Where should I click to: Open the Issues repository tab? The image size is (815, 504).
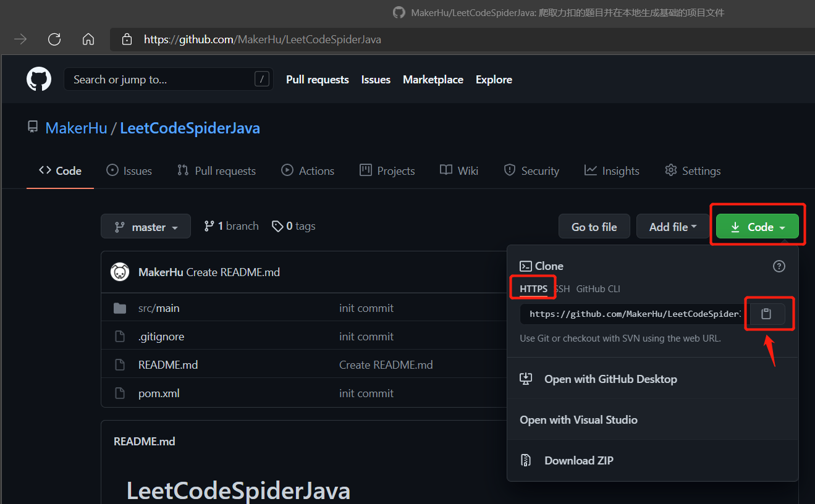[129, 171]
